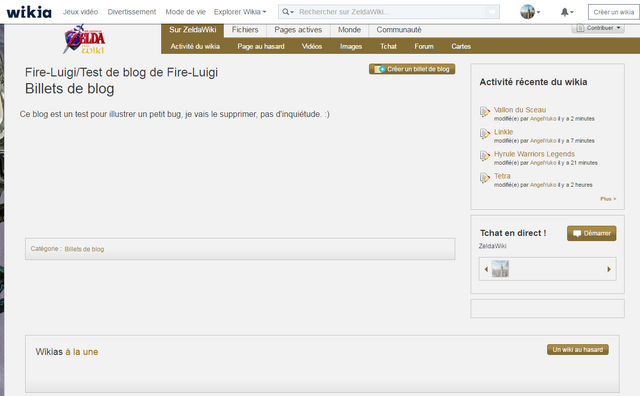The width and height of the screenshot is (640, 396).
Task: Open the Contribuer dropdown
Action: click(598, 27)
